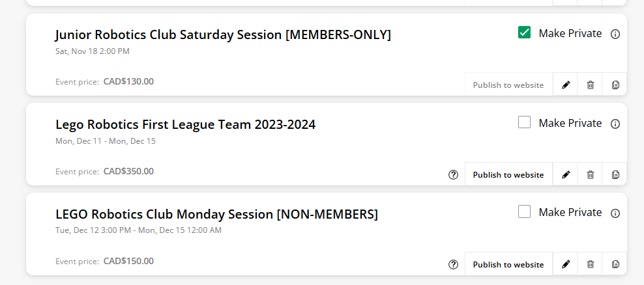Publish LEGO Robotics Club Monday Session to website
Viewport: 644px width, 285px height.
(x=508, y=265)
